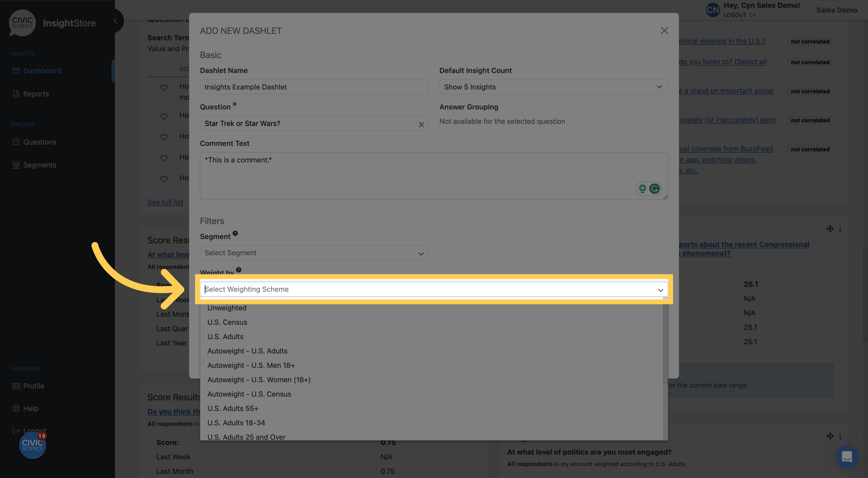The image size is (868, 478).
Task: Expand the Select Segment dropdown
Action: pos(314,253)
